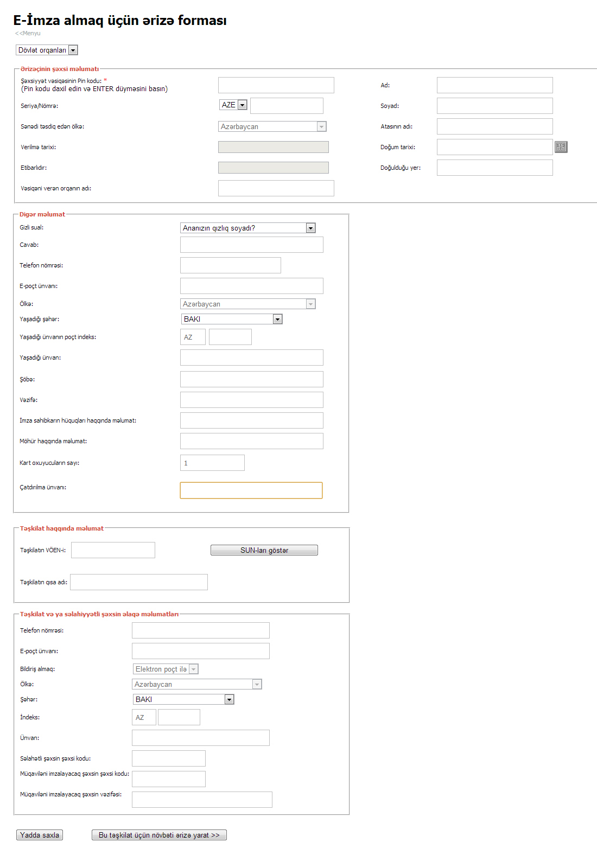Focus the Ad name field
This screenshot has height=868, width=597.
[495, 85]
